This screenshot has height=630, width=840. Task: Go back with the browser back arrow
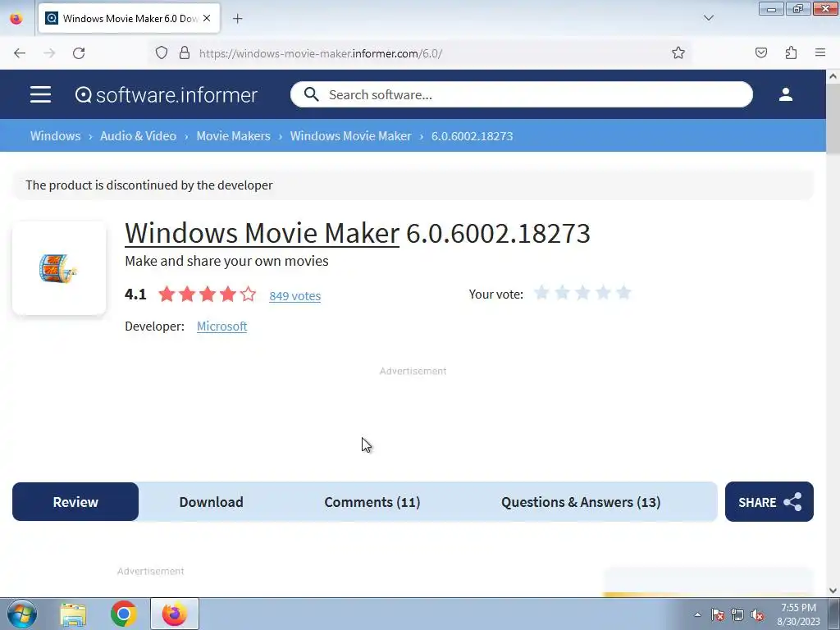20,52
